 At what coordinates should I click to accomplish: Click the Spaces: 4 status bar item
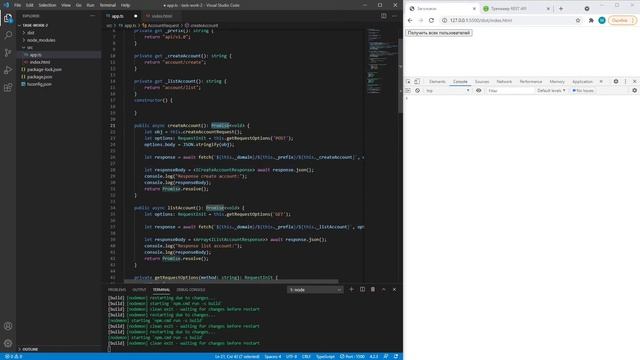coord(273,356)
